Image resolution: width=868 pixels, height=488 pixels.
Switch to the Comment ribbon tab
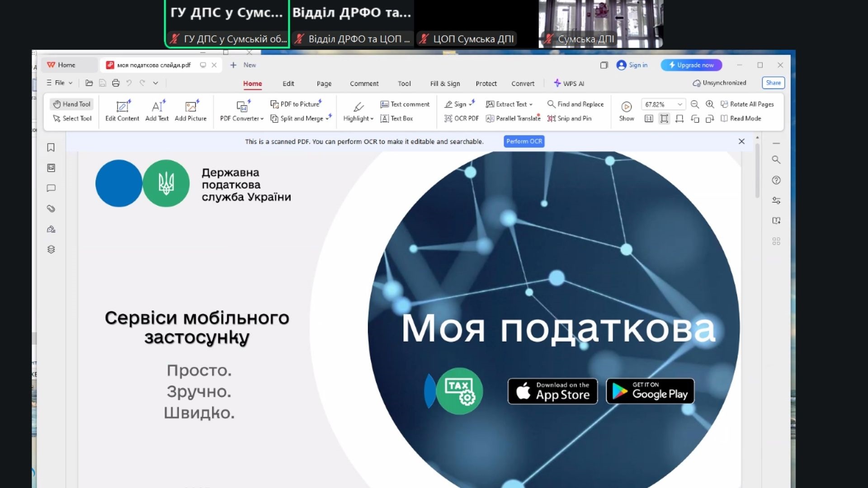click(364, 84)
